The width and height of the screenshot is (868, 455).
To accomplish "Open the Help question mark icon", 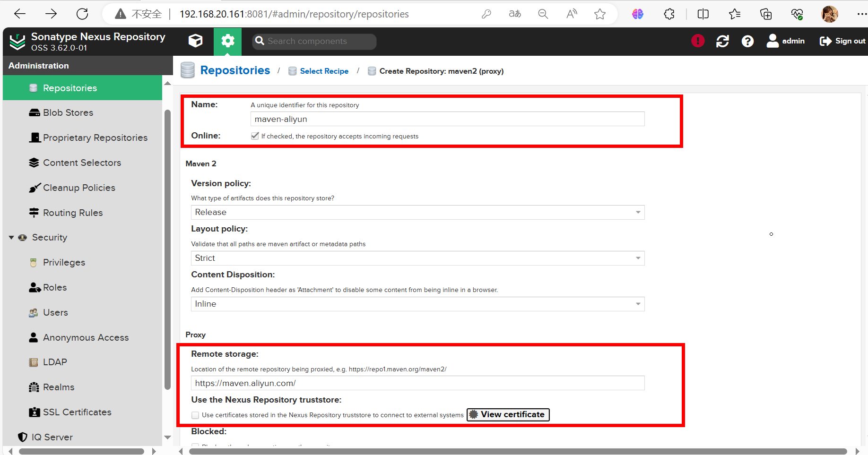I will [x=747, y=41].
